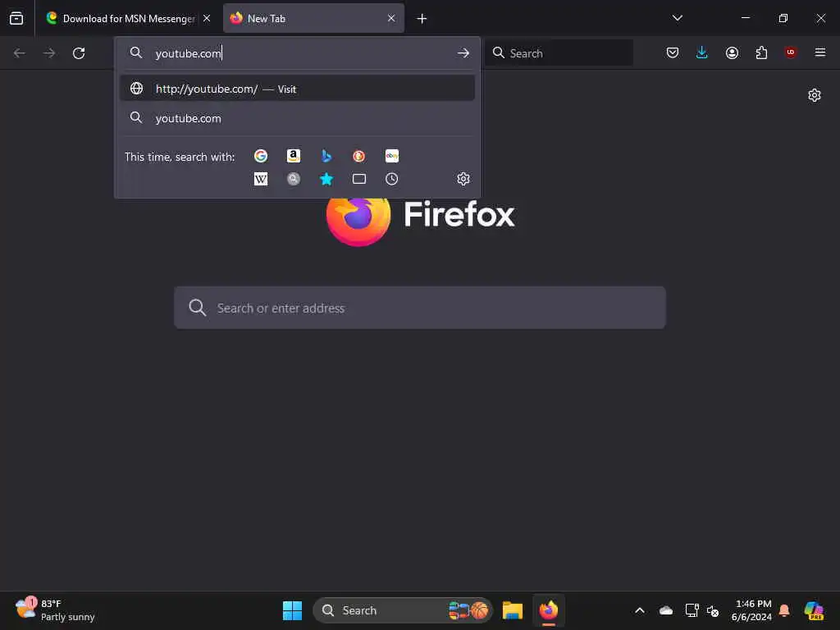The height and width of the screenshot is (630, 840).
Task: Switch to Download for MSN Messenger tab
Action: pos(127,18)
